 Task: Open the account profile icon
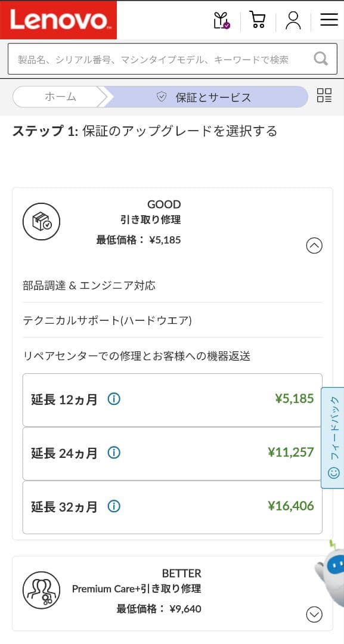tap(293, 20)
